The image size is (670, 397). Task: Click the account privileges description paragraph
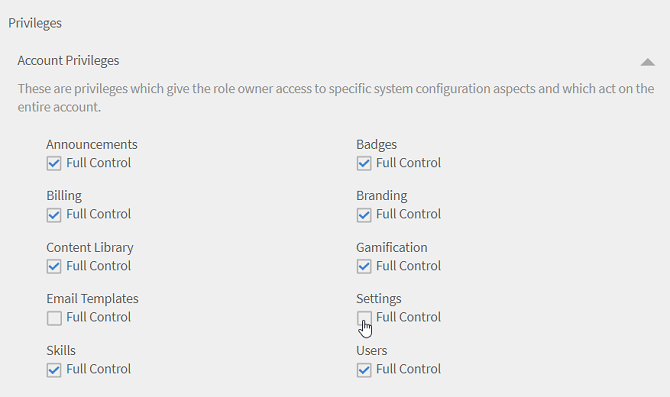336,98
